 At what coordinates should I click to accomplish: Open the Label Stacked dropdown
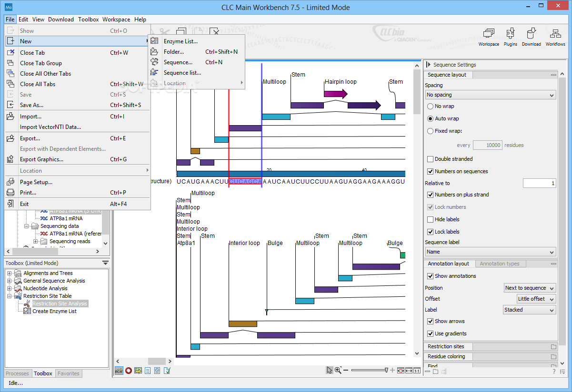coord(530,310)
